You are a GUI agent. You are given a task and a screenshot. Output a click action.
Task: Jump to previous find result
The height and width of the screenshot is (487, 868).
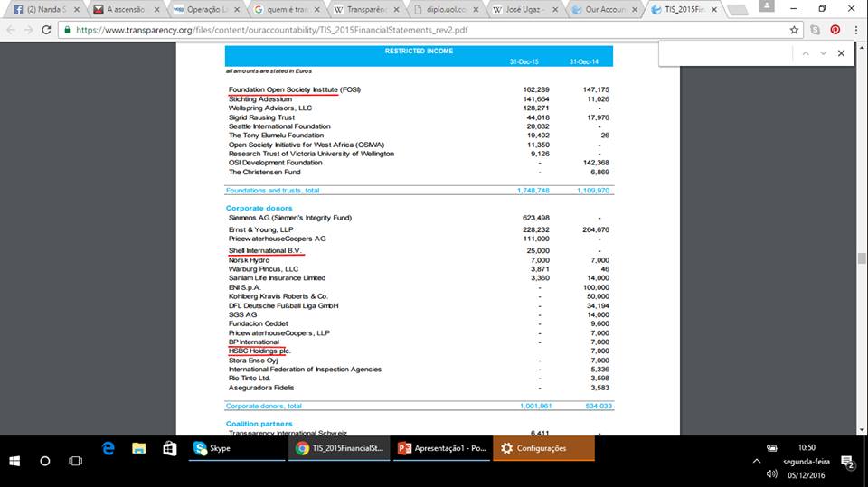pos(804,53)
